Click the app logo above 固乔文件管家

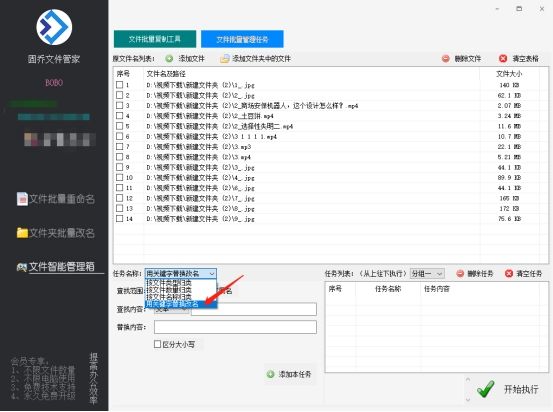[54, 27]
